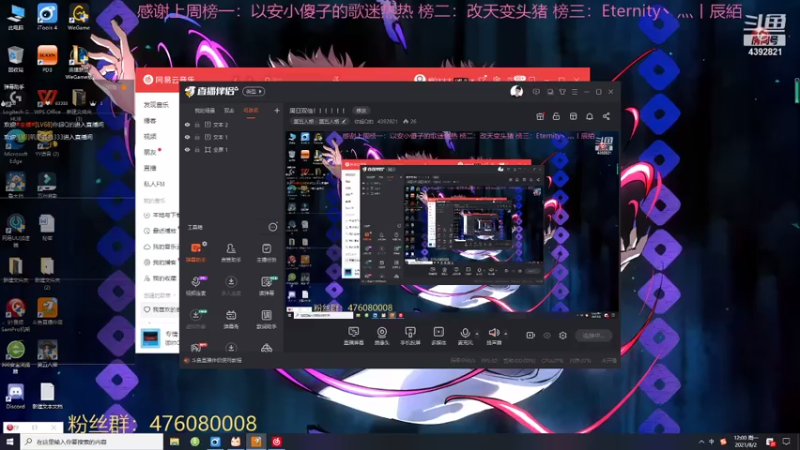Open the lyrics assistant tool
Screen dimensions: 800x450
tap(266, 319)
